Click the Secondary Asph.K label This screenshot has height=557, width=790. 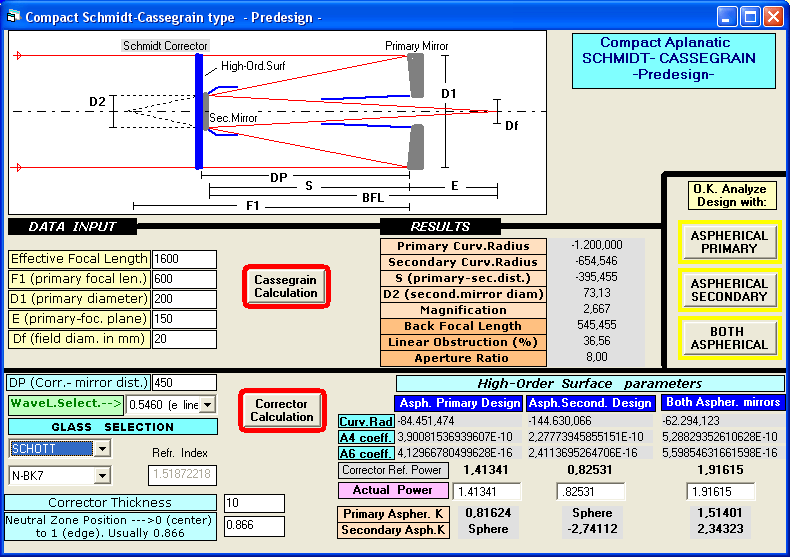(393, 530)
